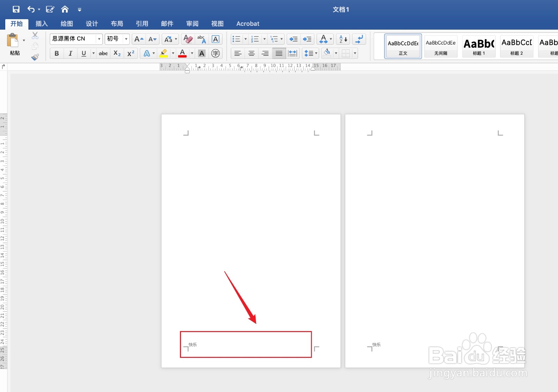558x392 pixels.
Task: Click the Distributed alignment icon
Action: click(293, 53)
